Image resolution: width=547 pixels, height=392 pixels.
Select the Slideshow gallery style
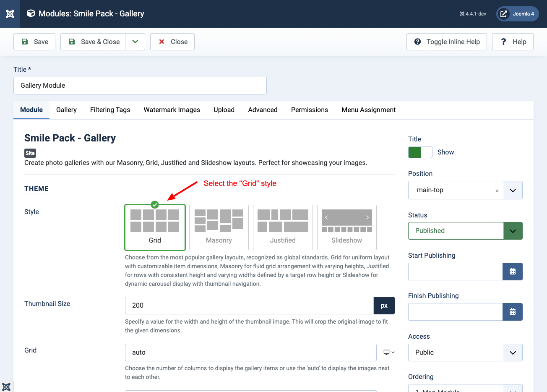[347, 227]
